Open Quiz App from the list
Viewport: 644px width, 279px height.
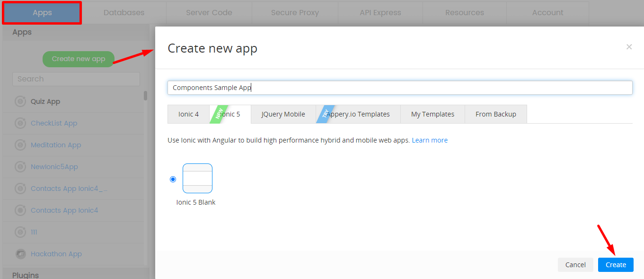pos(45,101)
